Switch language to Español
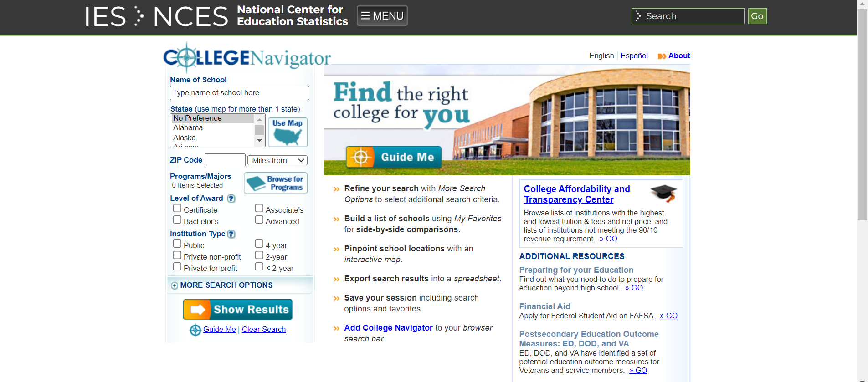Image resolution: width=868 pixels, height=382 pixels. (x=634, y=56)
